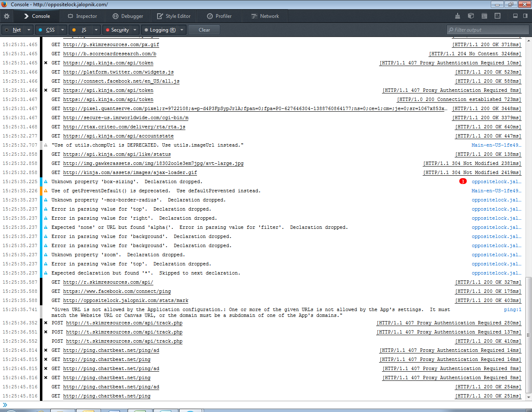Viewport: 532px width, 412px height.
Task: Click the Firefox icon in the title bar
Action: pyautogui.click(x=4, y=4)
